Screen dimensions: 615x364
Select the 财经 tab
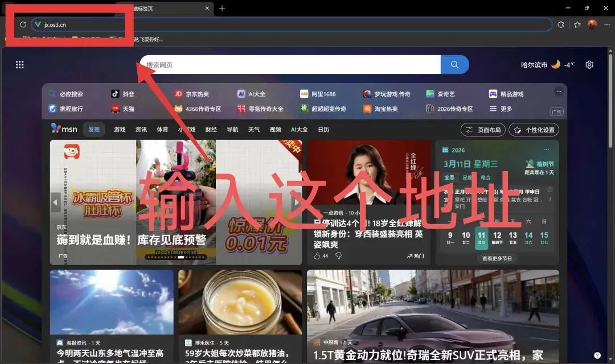[x=211, y=129]
